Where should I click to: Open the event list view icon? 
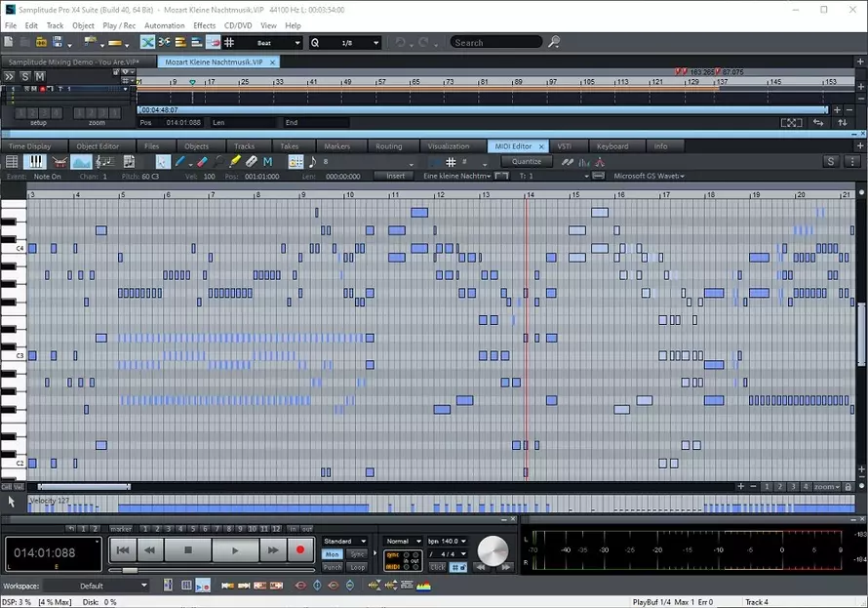(12, 162)
